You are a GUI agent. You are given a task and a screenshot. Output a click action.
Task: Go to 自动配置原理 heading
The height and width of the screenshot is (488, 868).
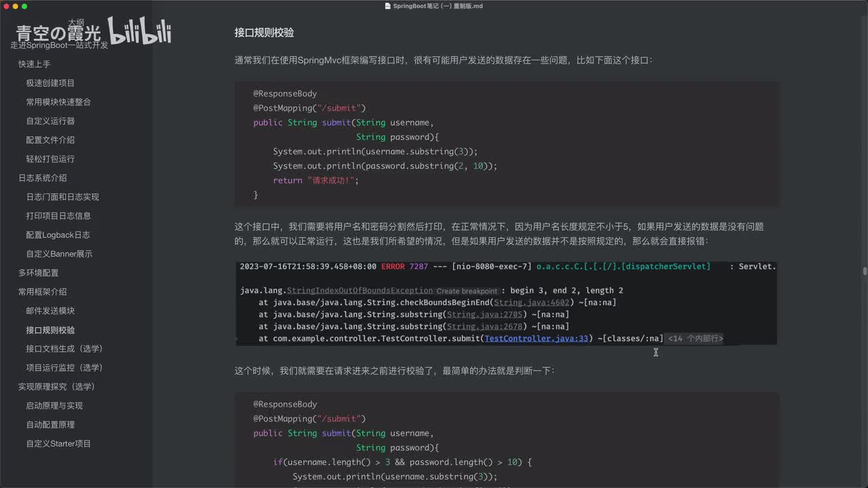50,424
